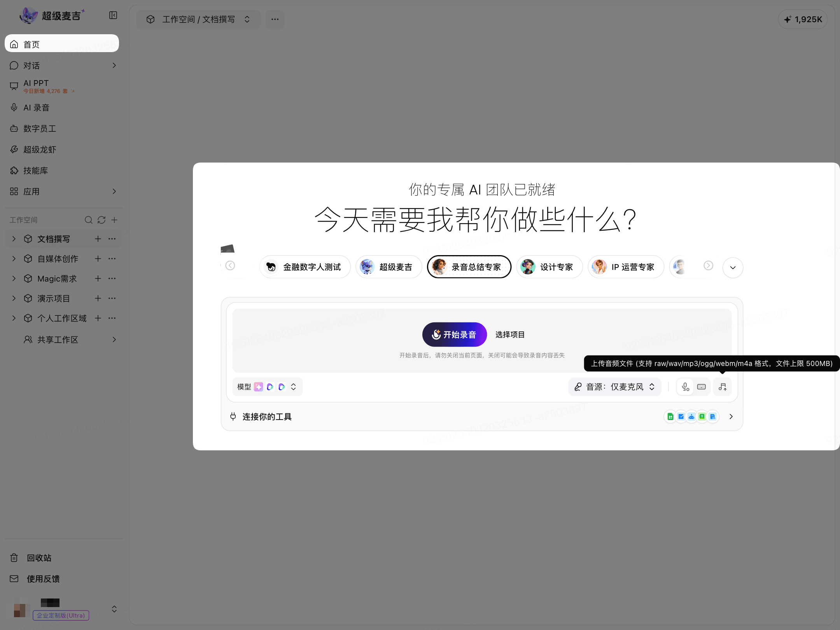Open the 模型 model selector
The width and height of the screenshot is (840, 630).
coord(268,387)
